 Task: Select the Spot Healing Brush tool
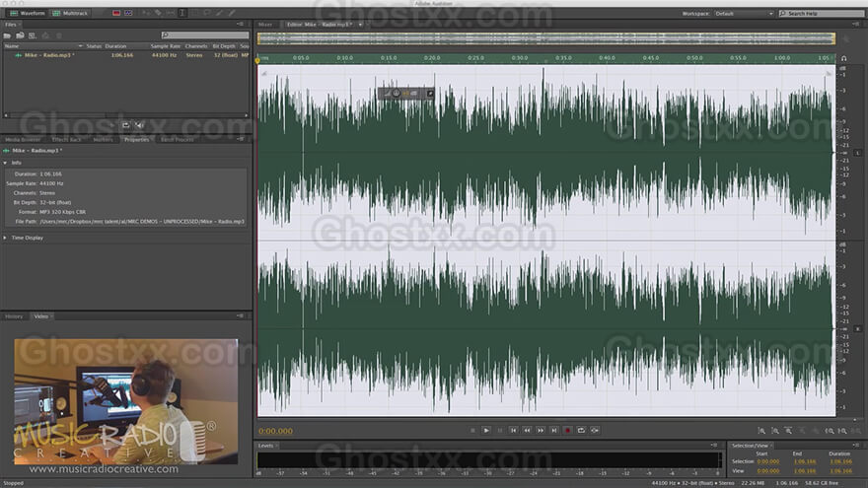pos(232,13)
